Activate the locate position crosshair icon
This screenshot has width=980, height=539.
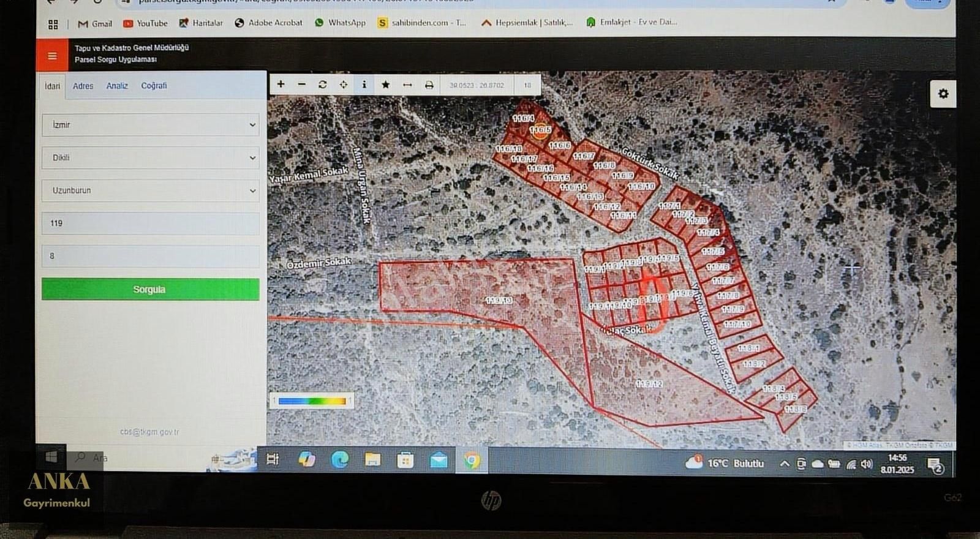tap(343, 85)
